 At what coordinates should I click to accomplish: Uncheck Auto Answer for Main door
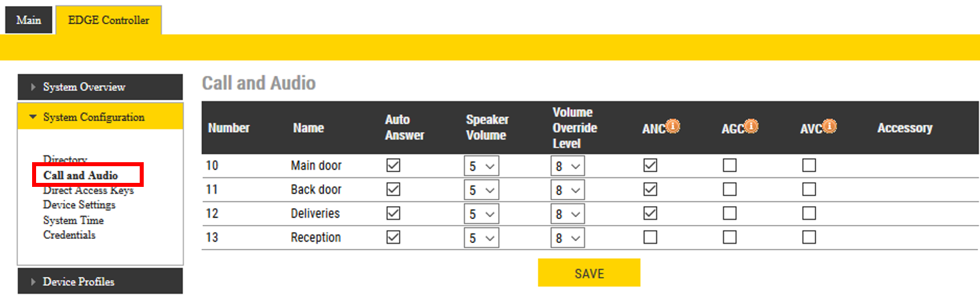[394, 165]
